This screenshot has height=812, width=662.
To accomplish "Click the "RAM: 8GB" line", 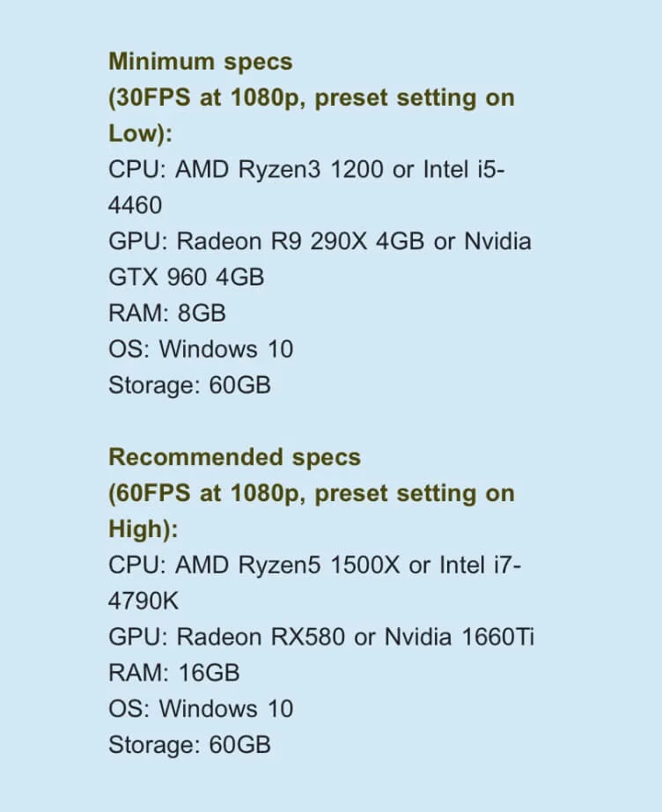I will [167, 314].
